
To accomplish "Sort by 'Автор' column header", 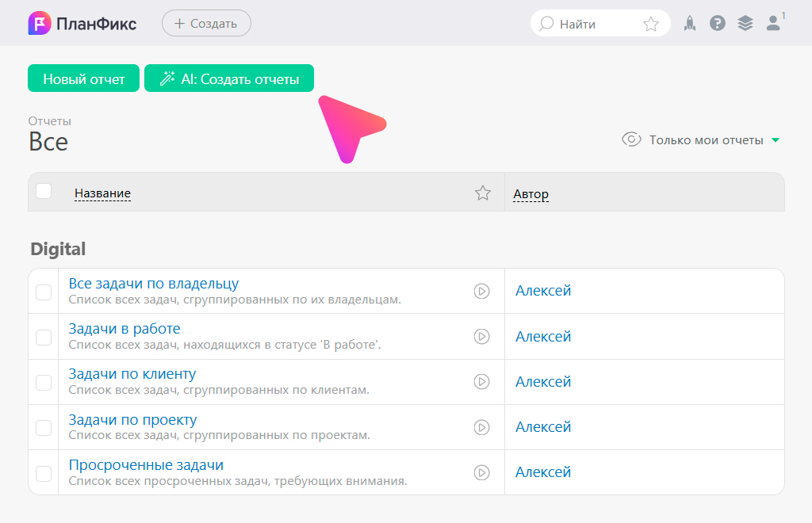I will 530,194.
